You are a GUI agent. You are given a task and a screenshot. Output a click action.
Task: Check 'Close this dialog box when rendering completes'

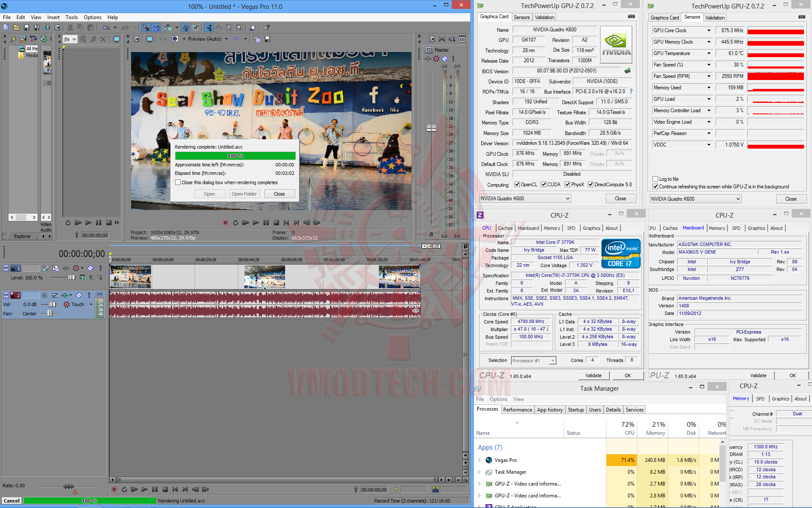pyautogui.click(x=178, y=182)
